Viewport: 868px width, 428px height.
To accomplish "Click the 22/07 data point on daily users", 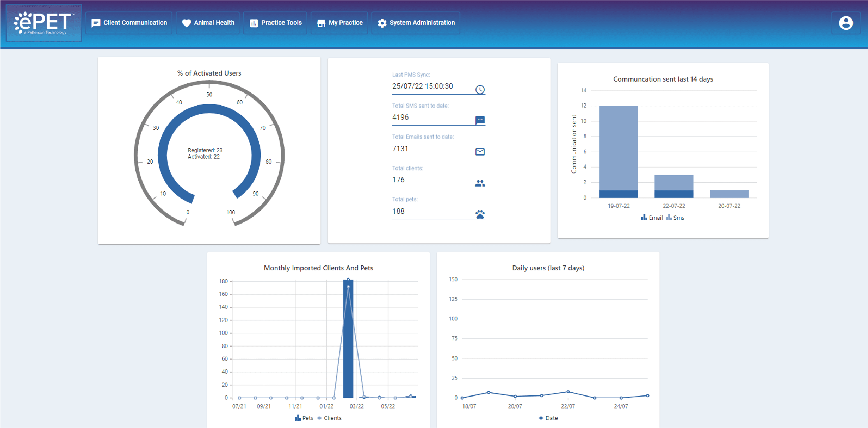I will pos(568,392).
